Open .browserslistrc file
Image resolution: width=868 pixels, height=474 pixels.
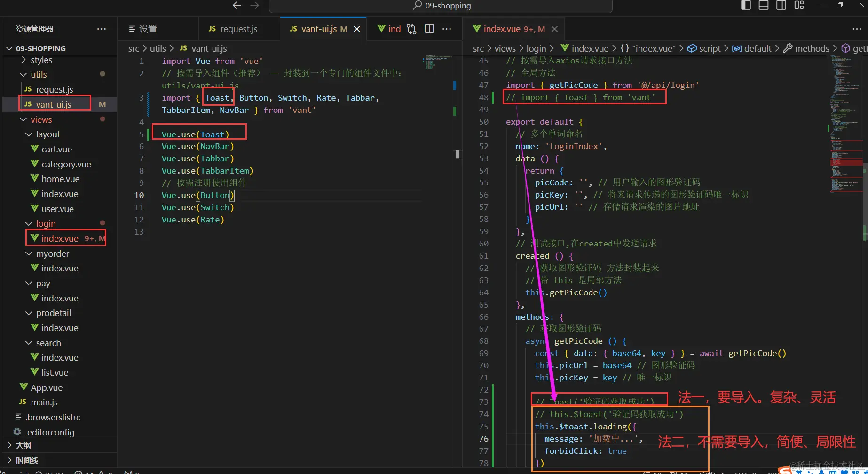[53, 417]
